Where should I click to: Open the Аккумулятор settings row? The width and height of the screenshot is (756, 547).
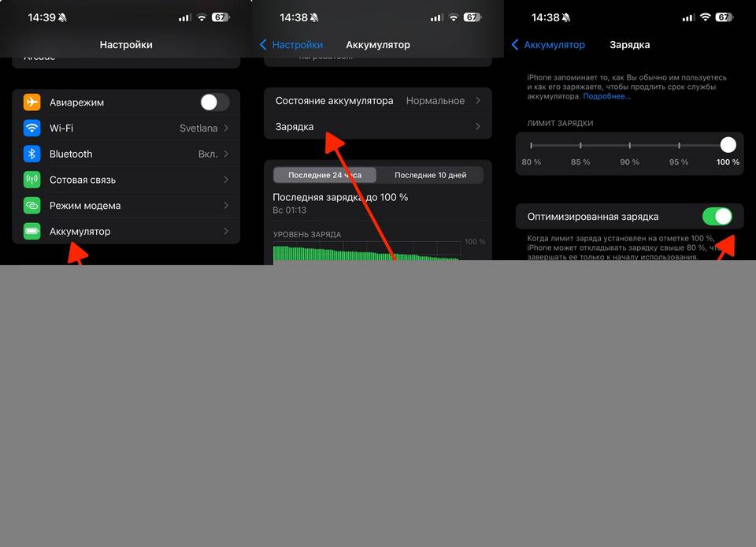(126, 231)
